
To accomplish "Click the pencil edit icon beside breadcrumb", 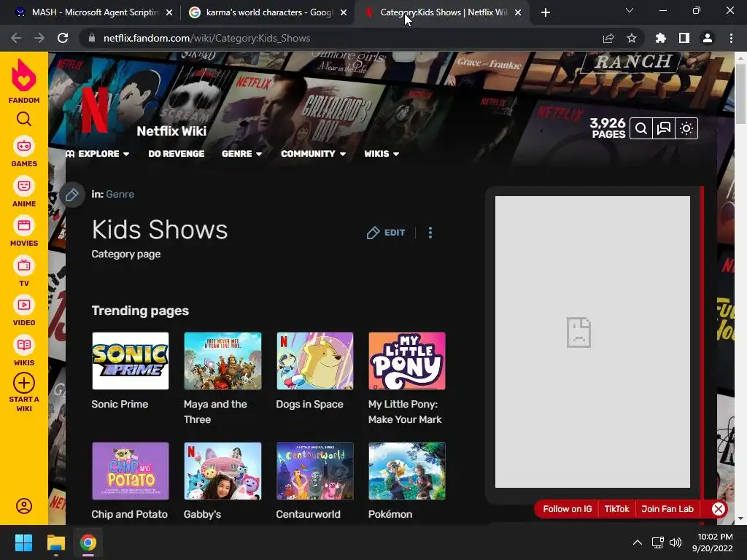I will pyautogui.click(x=72, y=195).
